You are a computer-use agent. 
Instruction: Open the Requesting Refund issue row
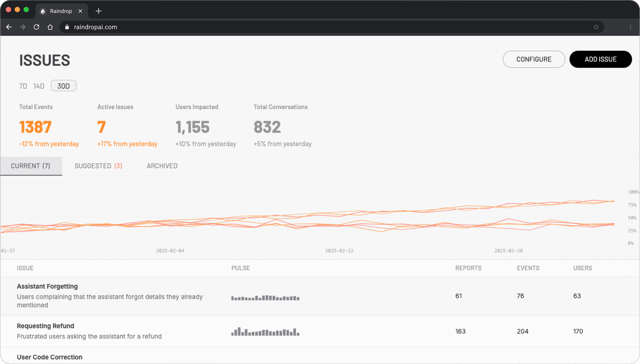coord(46,326)
